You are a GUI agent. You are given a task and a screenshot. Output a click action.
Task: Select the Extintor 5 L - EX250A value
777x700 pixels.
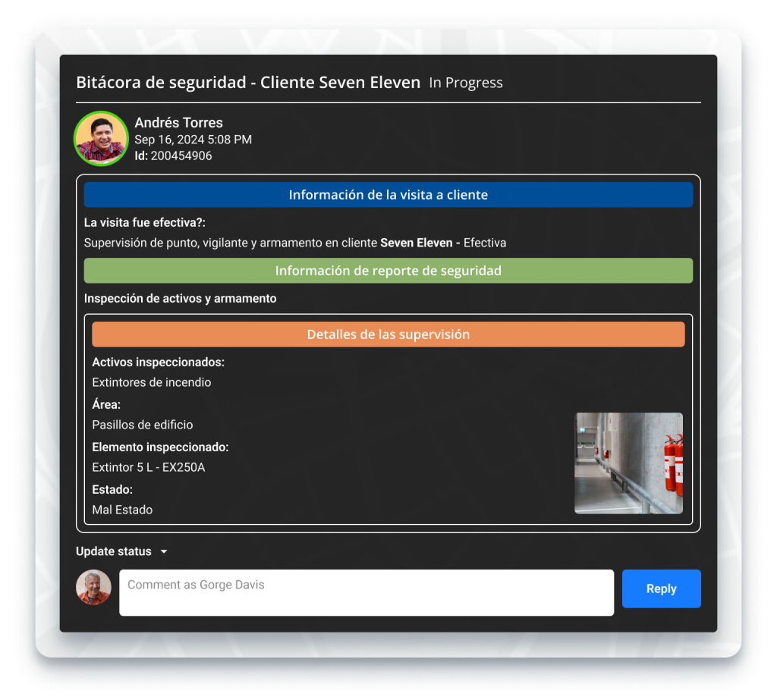tap(148, 468)
